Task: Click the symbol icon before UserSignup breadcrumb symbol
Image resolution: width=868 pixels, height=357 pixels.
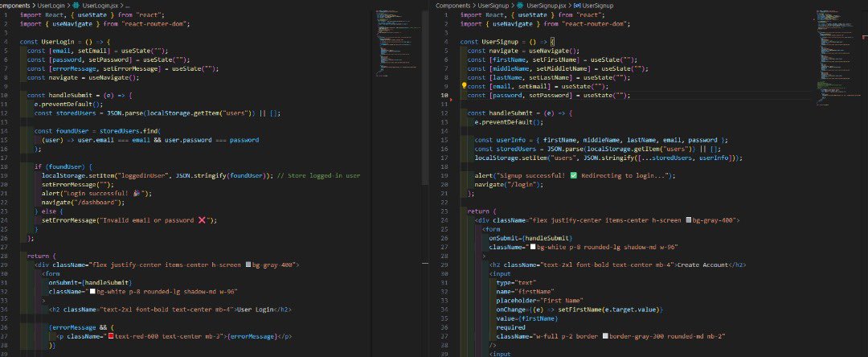Action: [576, 5]
